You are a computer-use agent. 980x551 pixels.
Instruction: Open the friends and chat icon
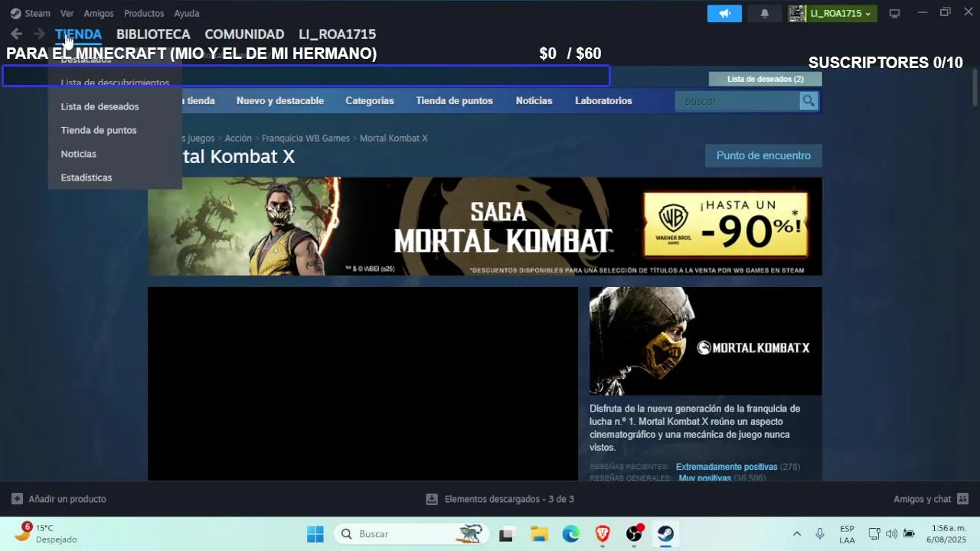tap(962, 499)
